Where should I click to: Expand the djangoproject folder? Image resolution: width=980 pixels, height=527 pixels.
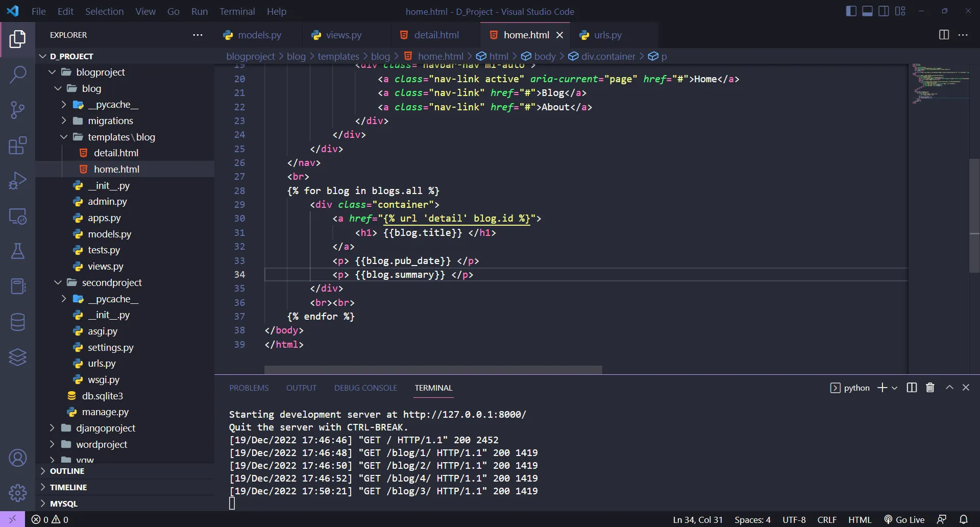tap(106, 428)
